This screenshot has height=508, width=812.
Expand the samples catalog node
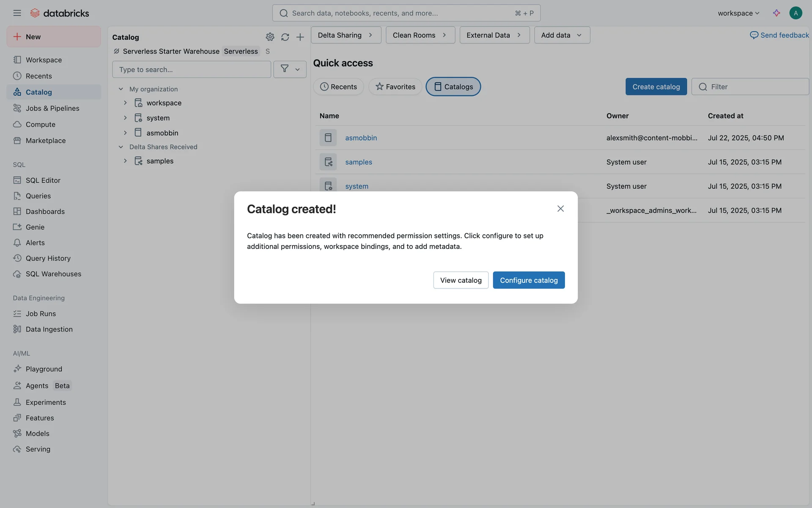125,161
